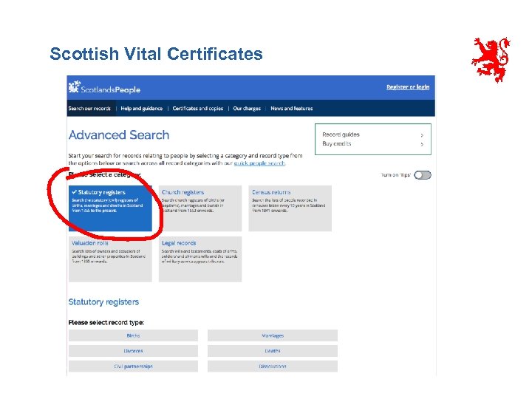Open the Register or login link

[x=408, y=87]
